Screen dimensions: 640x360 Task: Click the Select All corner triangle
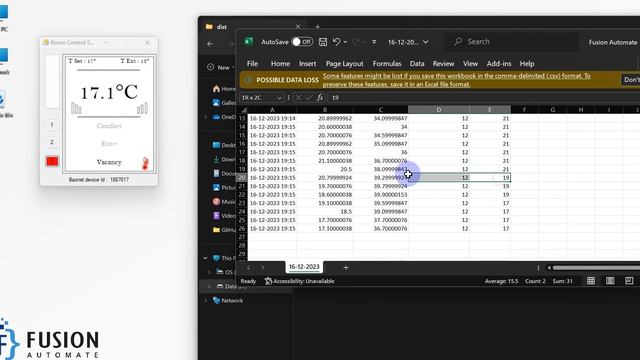tap(244, 110)
